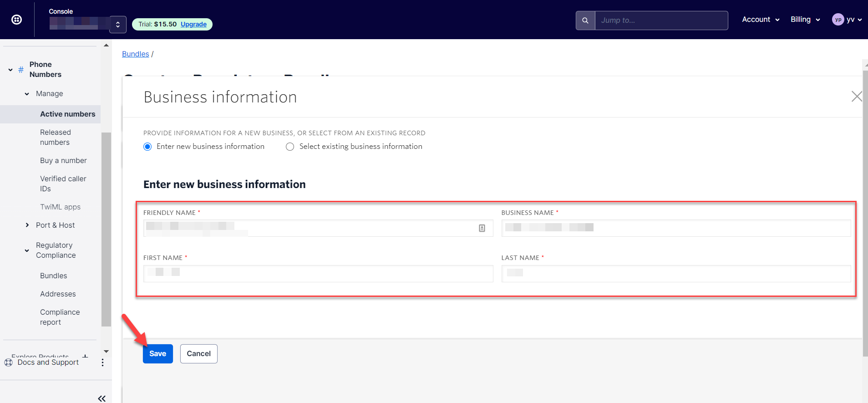Open the Twilio console home logo

(x=17, y=20)
